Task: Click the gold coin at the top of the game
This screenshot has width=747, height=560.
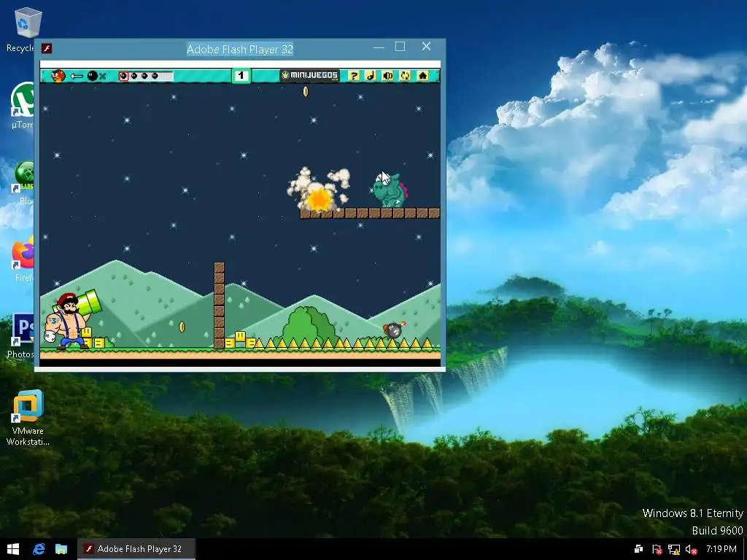Action: (x=306, y=91)
